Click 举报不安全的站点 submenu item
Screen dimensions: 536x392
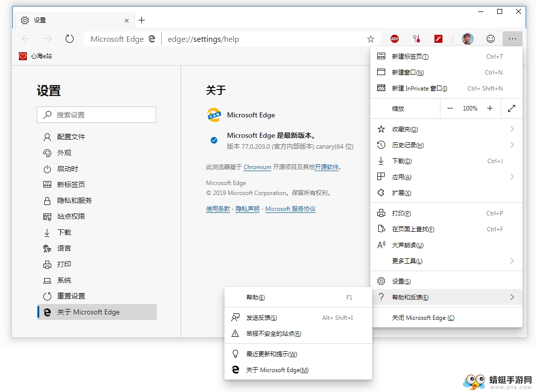coord(298,334)
